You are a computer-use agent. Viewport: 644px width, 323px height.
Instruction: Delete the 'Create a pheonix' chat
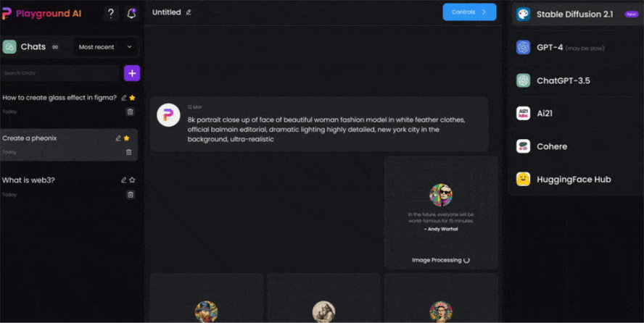pos(129,152)
